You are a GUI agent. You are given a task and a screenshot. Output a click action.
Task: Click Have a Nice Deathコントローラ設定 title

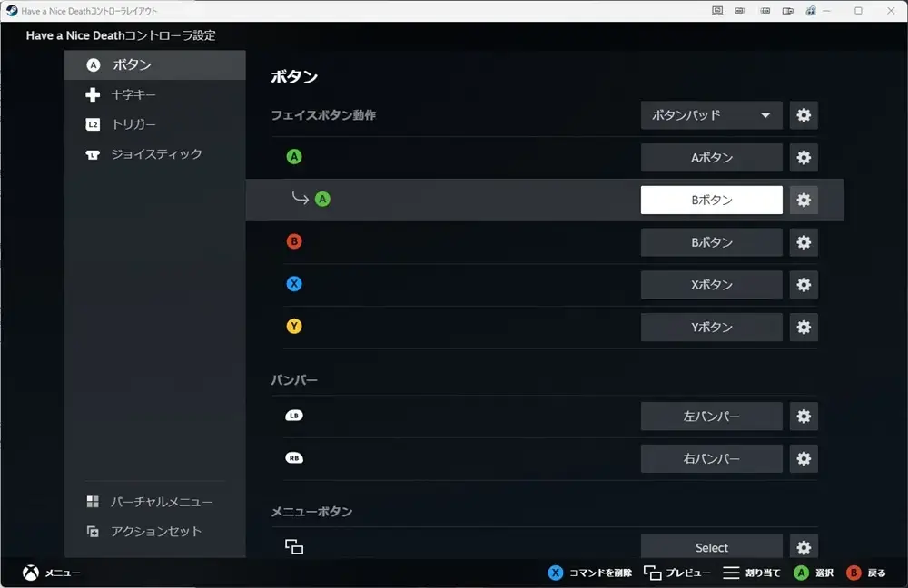[121, 35]
